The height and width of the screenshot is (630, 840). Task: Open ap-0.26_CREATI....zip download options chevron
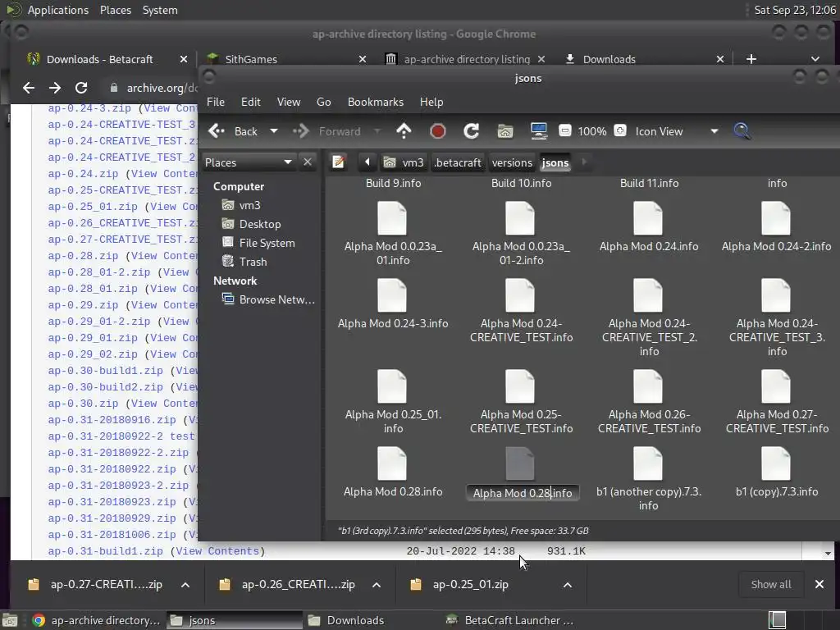377,584
